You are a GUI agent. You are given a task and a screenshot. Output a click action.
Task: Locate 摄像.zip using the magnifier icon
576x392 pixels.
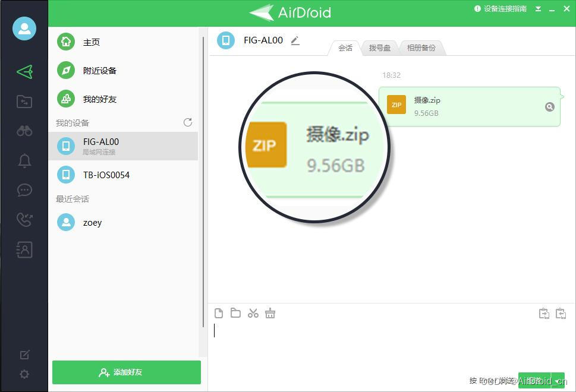coord(550,107)
